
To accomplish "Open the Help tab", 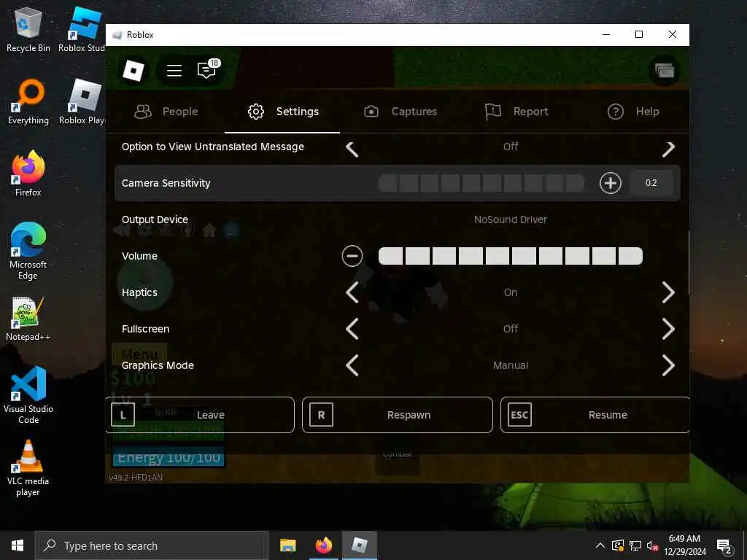I will pos(634,112).
